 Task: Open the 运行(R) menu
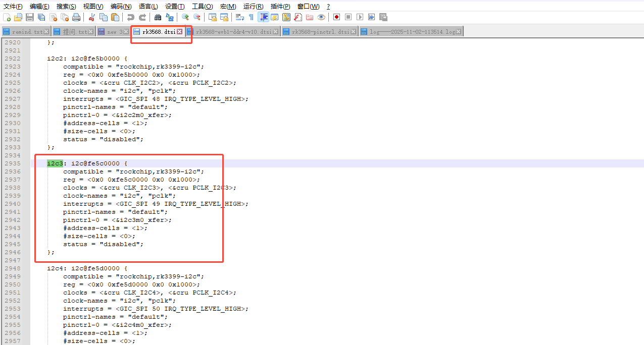coord(253,6)
